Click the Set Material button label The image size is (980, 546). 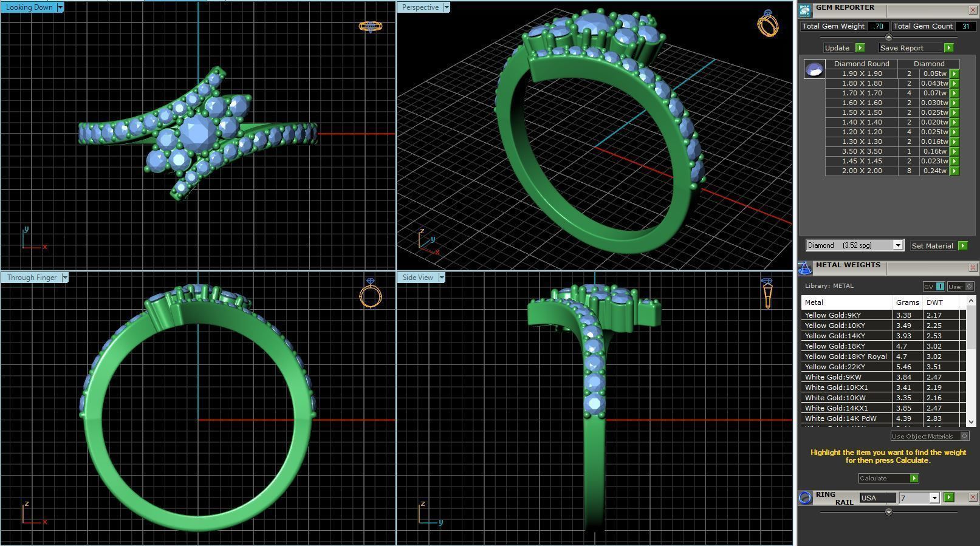click(x=932, y=246)
